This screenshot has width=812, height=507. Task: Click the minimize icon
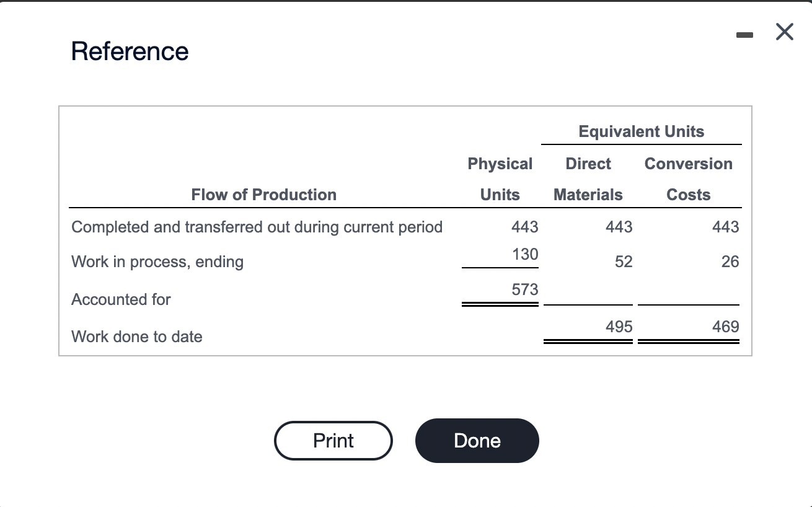pos(744,35)
